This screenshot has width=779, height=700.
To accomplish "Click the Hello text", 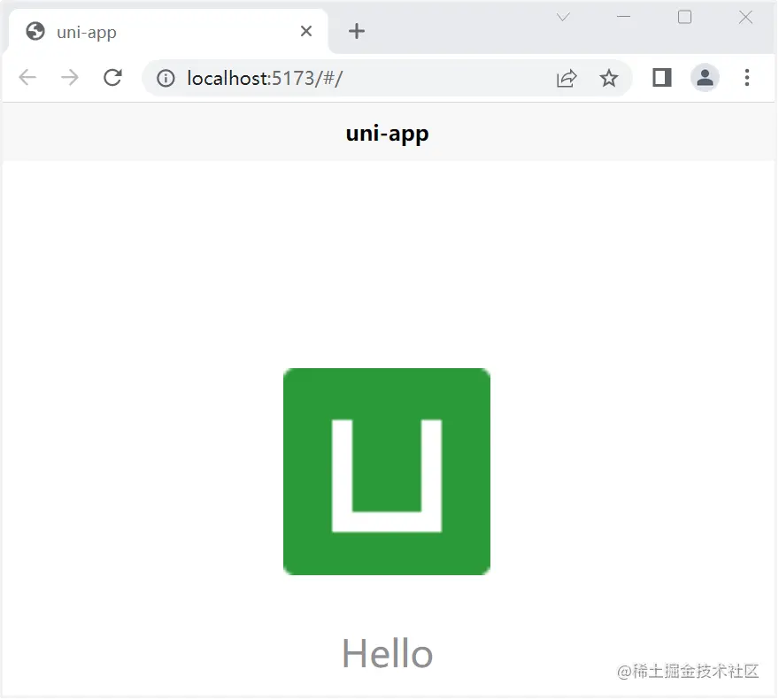I will click(387, 653).
